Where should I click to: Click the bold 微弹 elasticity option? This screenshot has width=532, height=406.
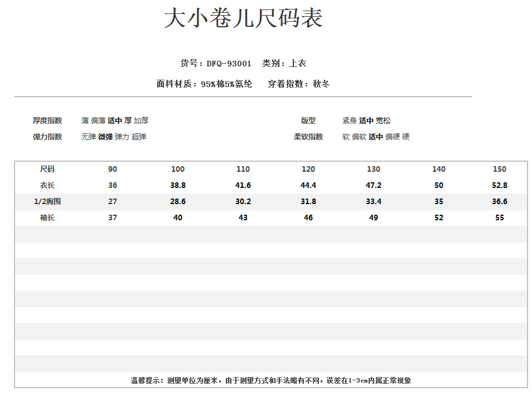[x=105, y=137]
